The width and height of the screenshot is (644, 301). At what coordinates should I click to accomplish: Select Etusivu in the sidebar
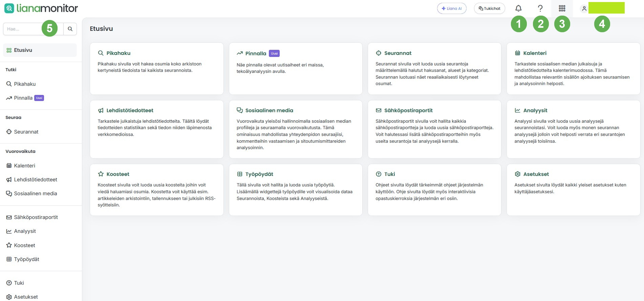pyautogui.click(x=40, y=50)
